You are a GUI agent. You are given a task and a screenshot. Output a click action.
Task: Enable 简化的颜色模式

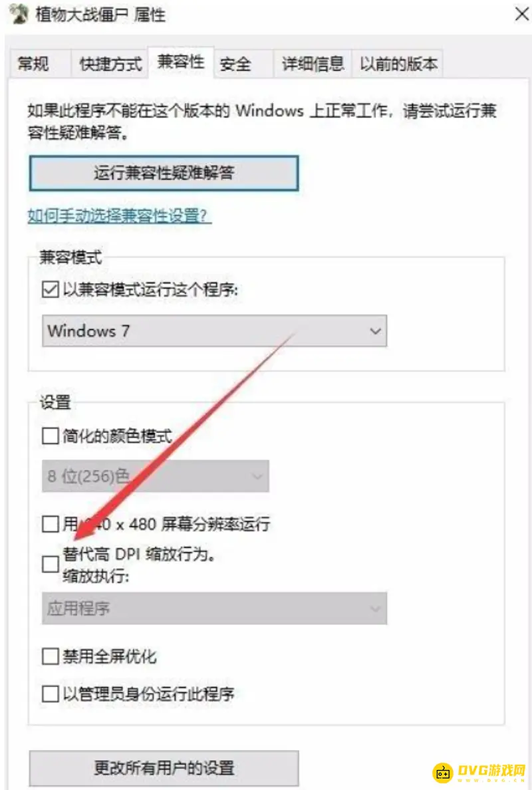click(x=49, y=436)
